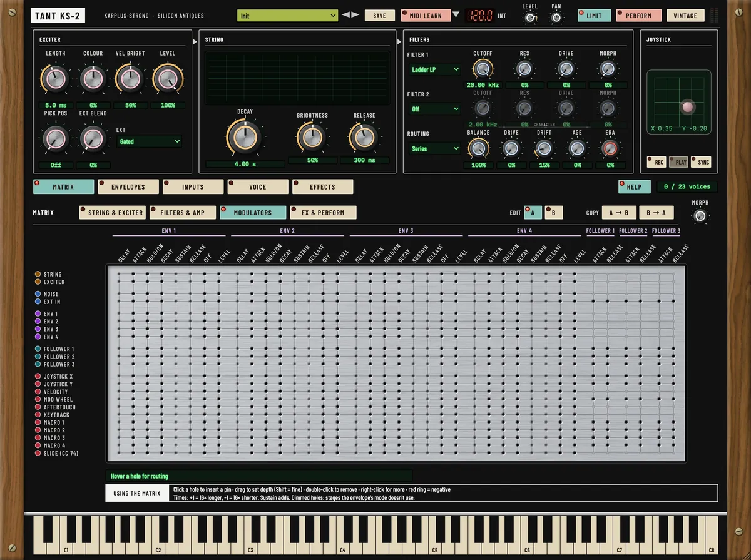
Task: Open the Filter 2 Off dropdown
Action: pos(434,109)
